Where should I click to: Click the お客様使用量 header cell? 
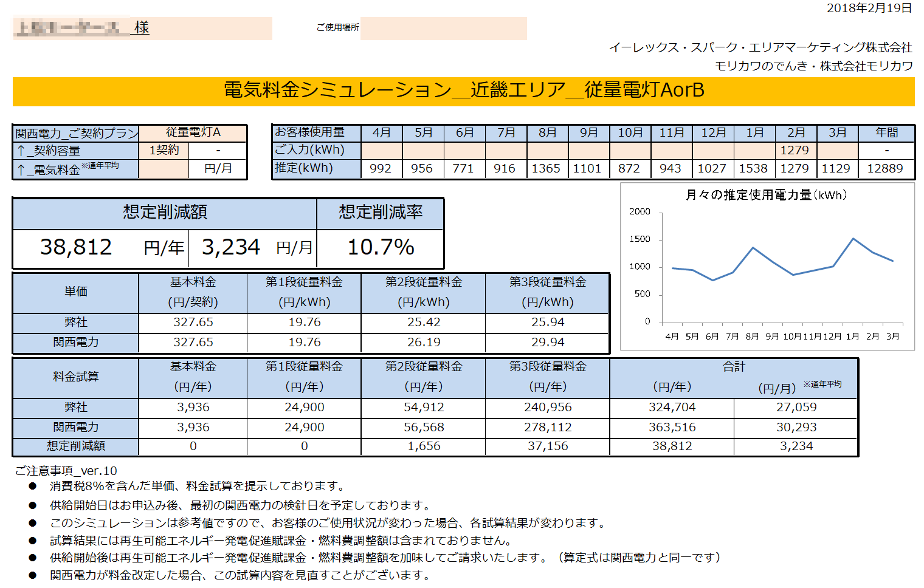316,132
